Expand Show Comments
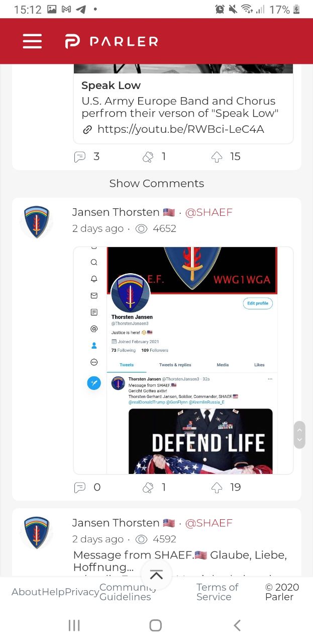The image size is (313, 644). [x=157, y=184]
